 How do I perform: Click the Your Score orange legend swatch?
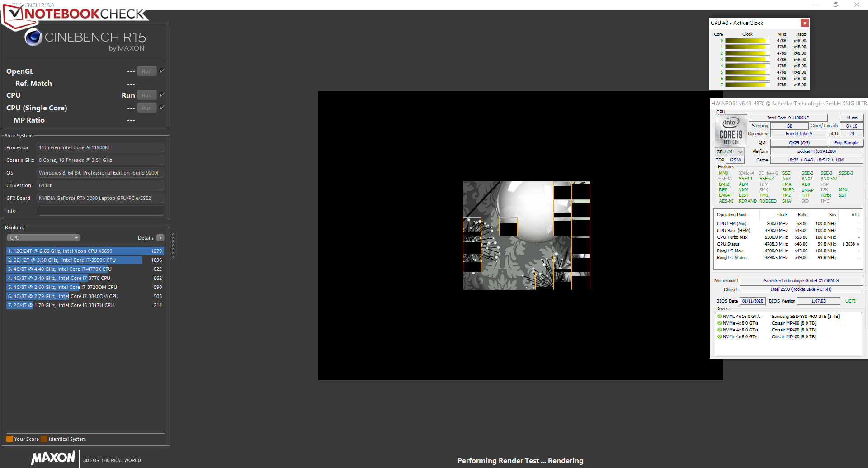coord(9,439)
